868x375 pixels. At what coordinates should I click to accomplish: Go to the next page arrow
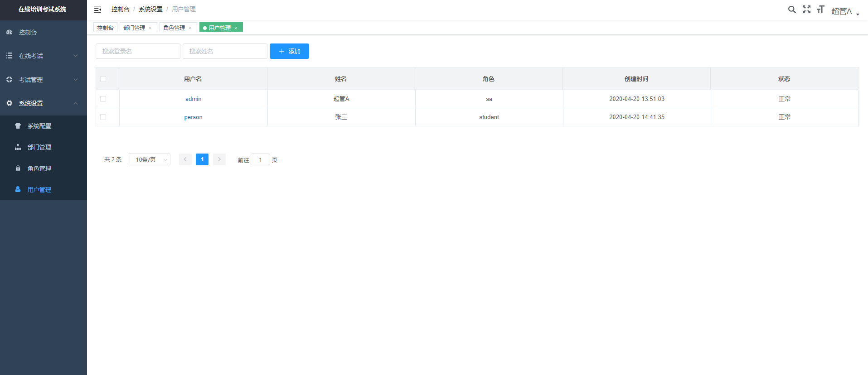[x=219, y=159]
